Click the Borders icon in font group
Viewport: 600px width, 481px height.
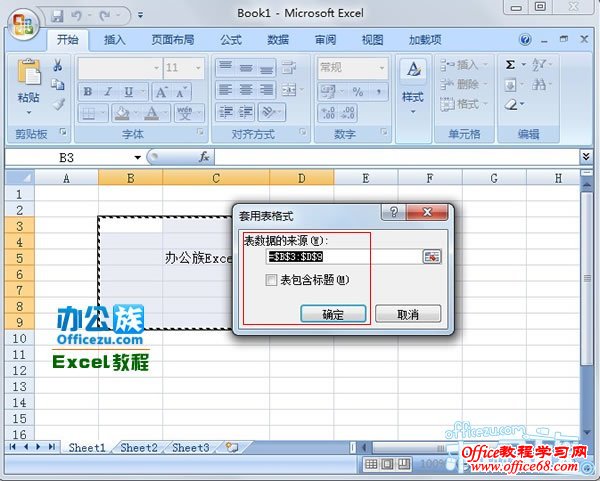(88, 113)
